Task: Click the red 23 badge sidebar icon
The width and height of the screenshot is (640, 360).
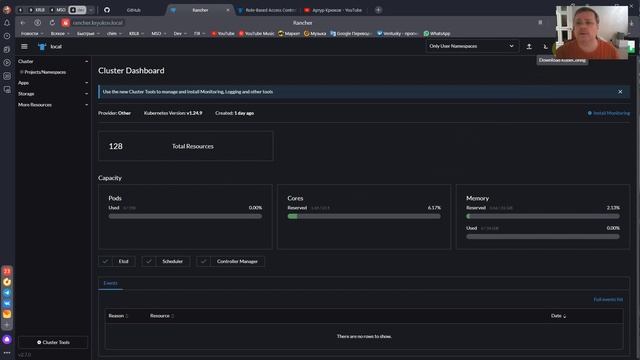Action: click(x=7, y=271)
